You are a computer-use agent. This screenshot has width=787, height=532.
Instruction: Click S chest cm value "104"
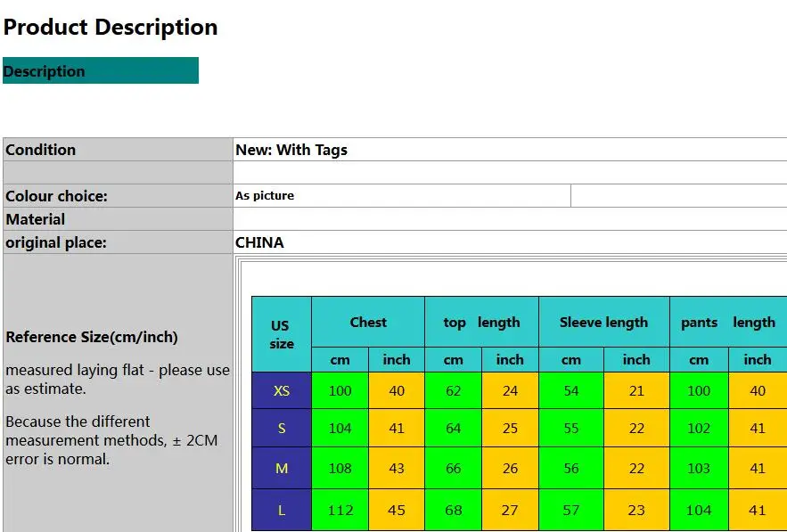(x=340, y=428)
